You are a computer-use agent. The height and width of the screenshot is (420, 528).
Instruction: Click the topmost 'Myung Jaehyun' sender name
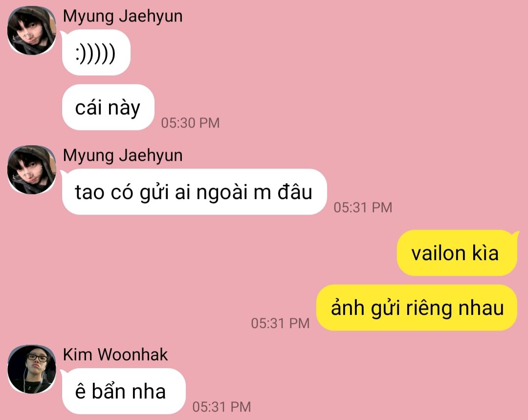pyautogui.click(x=123, y=16)
